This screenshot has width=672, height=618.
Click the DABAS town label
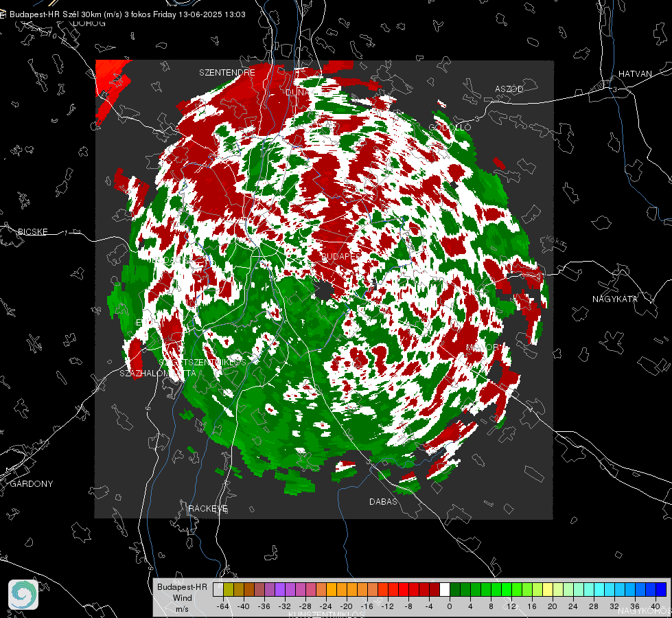[x=383, y=501]
